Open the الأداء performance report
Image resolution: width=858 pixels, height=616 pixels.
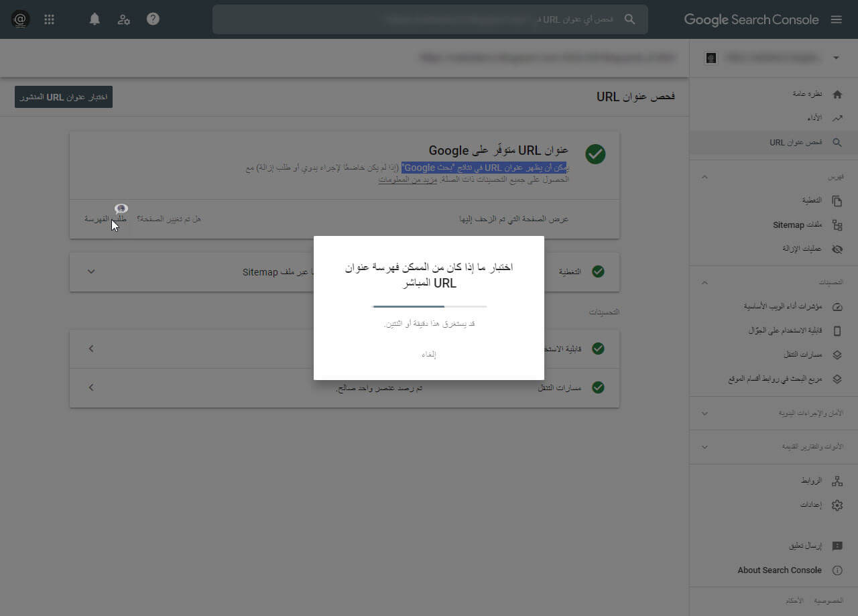pos(814,118)
